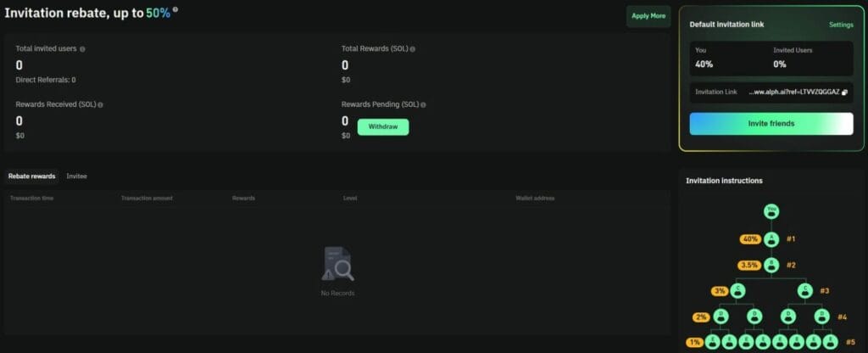Click info icon next to Rewards Pending (SOL)
This screenshot has height=353, width=868.
(424, 104)
